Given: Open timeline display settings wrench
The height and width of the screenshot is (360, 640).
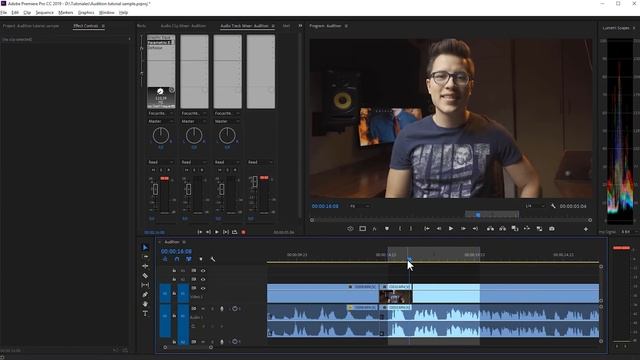Looking at the screenshot, I should coord(213,259).
